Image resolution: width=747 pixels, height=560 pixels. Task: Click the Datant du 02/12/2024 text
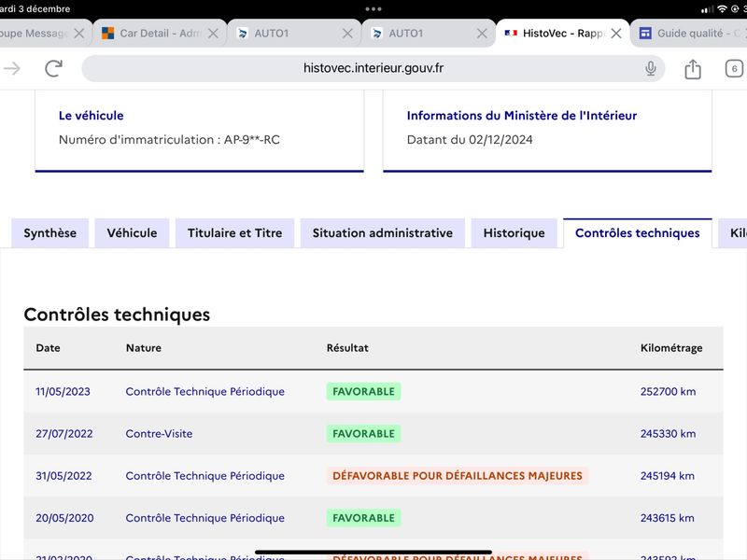(x=470, y=139)
